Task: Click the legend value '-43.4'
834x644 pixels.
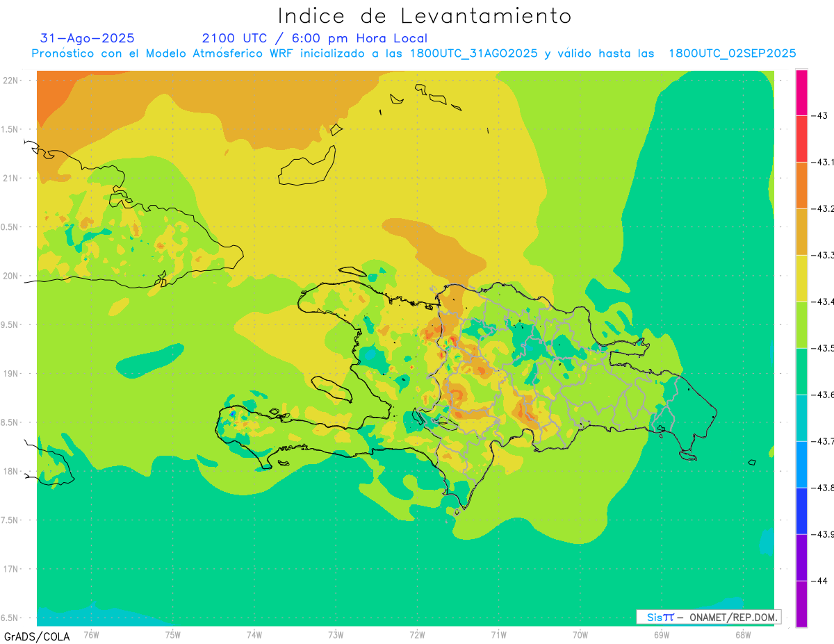Action: coord(822,302)
